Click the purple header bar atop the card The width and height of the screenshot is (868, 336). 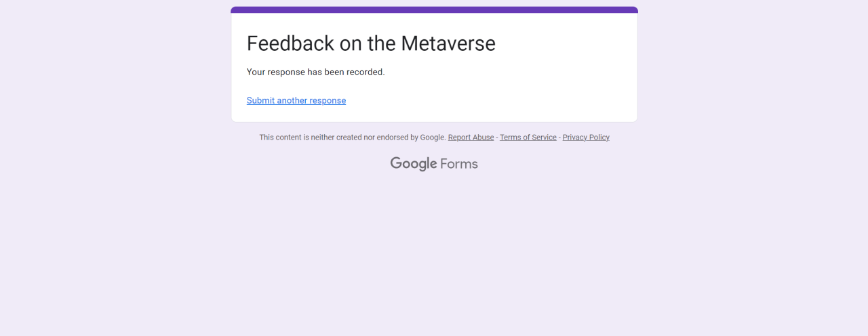point(434,9)
